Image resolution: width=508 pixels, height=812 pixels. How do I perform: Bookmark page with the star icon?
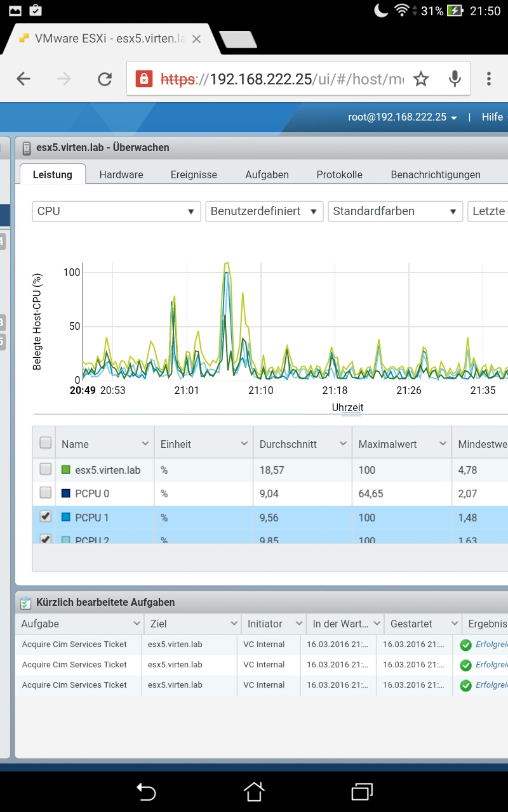point(421,79)
